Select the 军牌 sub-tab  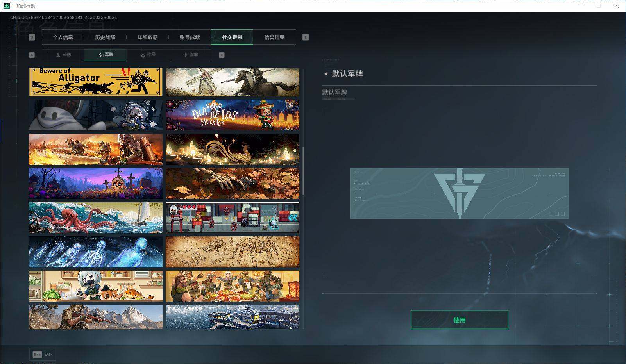point(106,55)
